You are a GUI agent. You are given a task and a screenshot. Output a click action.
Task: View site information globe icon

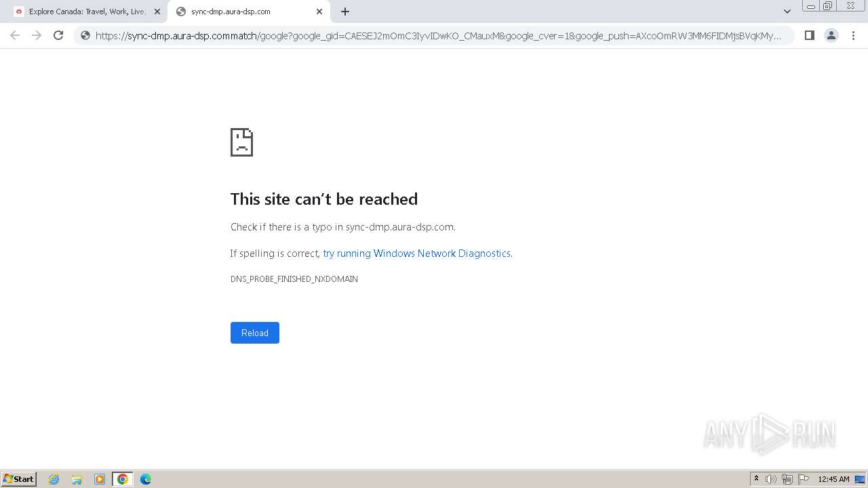coord(85,35)
